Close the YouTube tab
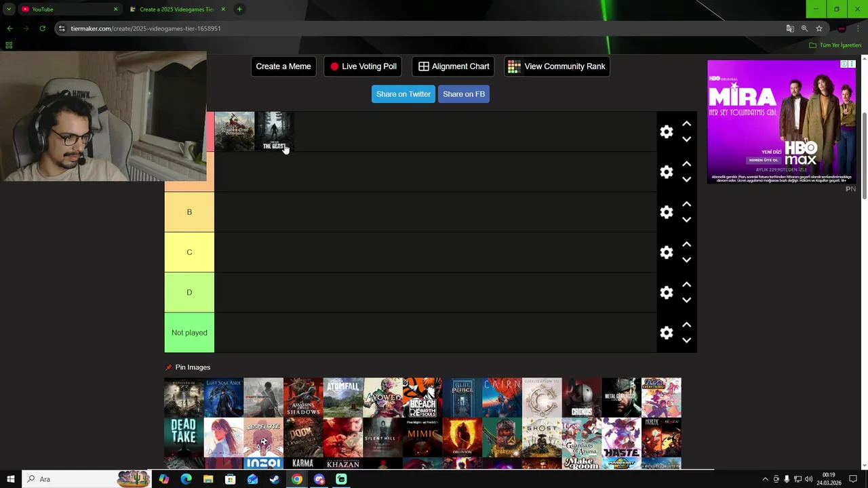Image resolution: width=868 pixels, height=488 pixels. 115,9
